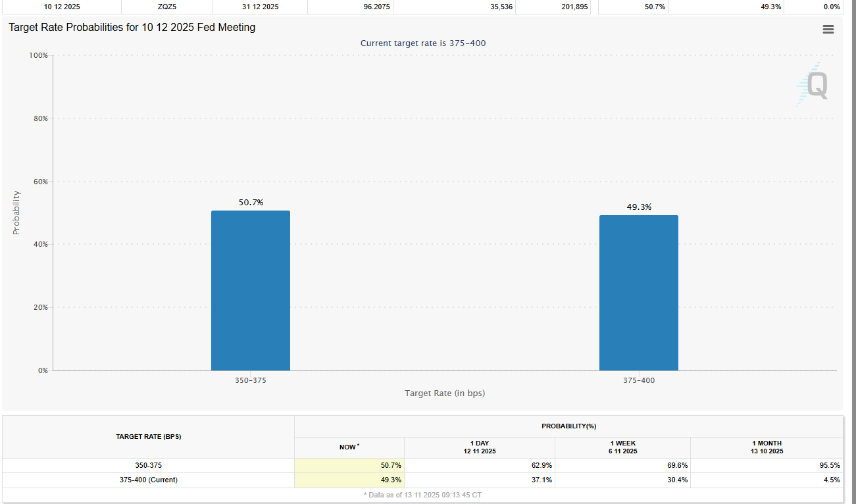Select the blue 375-400 probability bar

point(638,293)
